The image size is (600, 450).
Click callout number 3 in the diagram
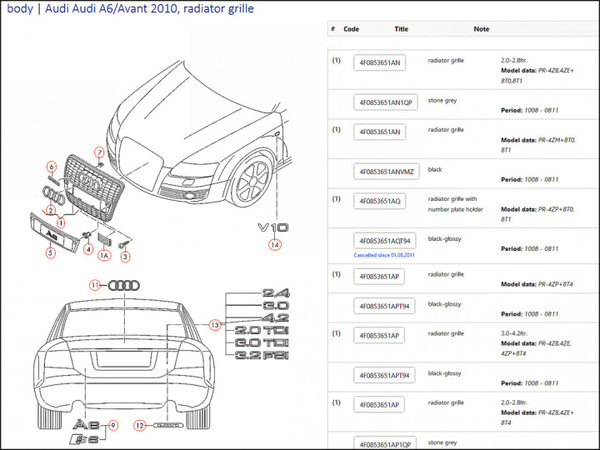tap(125, 256)
